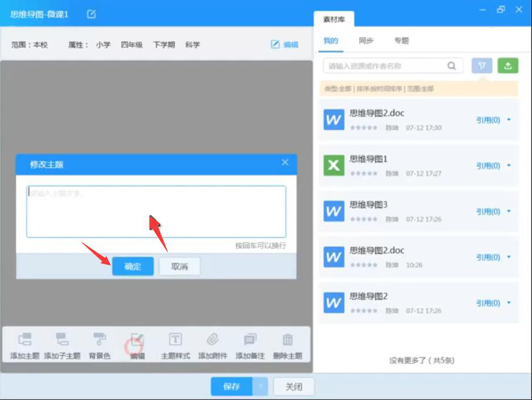Switch to the 我的 tab
Screen dimensions: 532x400
(331, 41)
